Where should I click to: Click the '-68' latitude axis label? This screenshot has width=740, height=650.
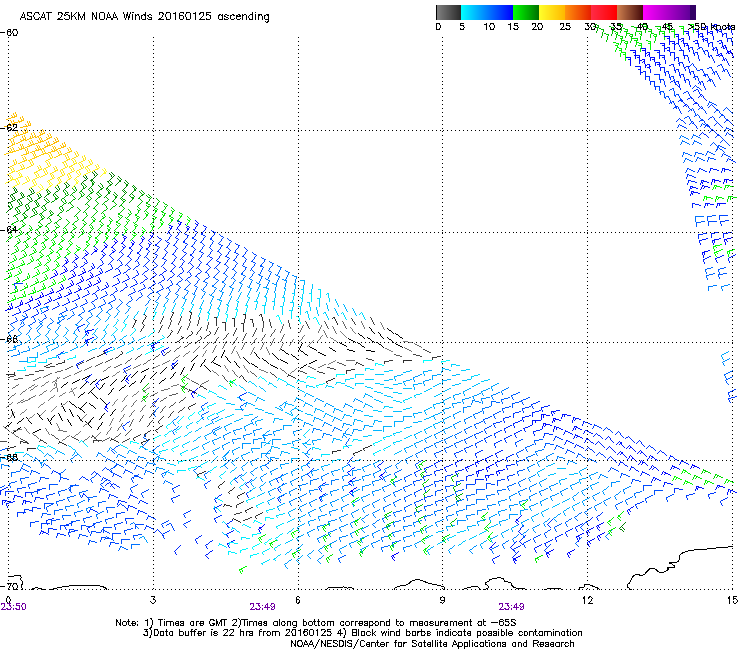[9, 458]
